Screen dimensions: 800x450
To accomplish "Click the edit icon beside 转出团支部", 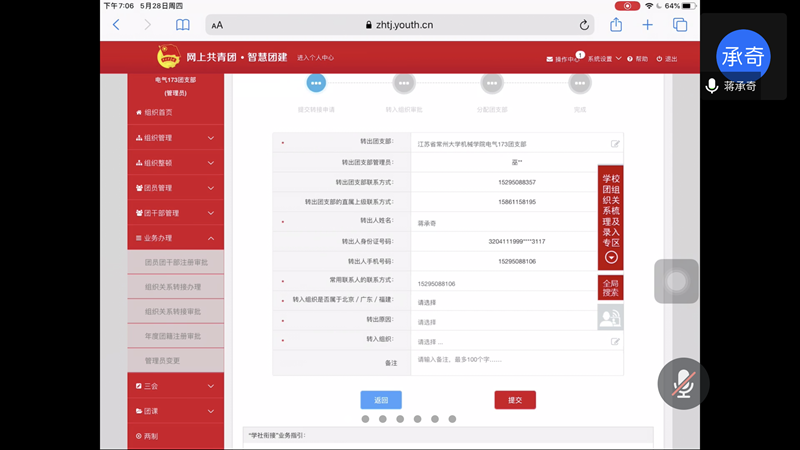I will tap(615, 144).
